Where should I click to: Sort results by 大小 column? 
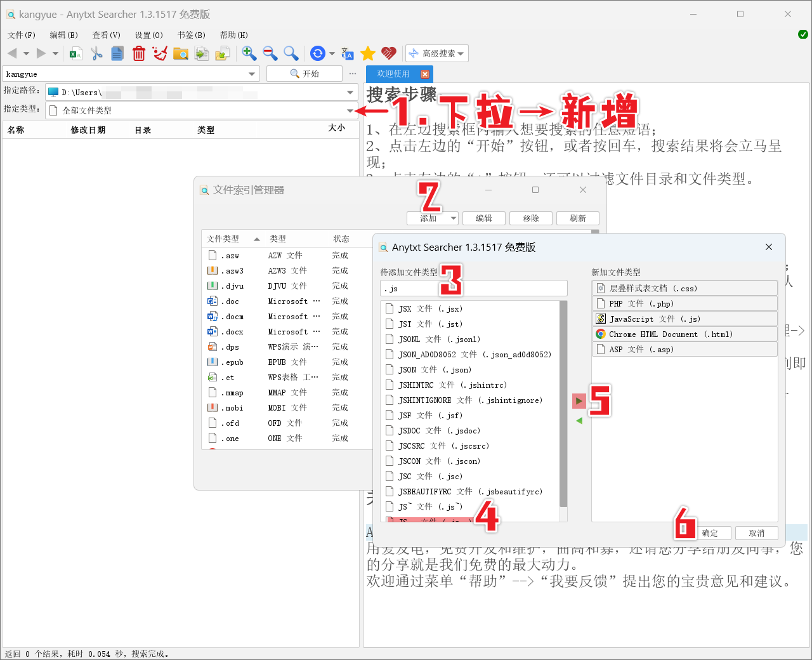pyautogui.click(x=337, y=128)
